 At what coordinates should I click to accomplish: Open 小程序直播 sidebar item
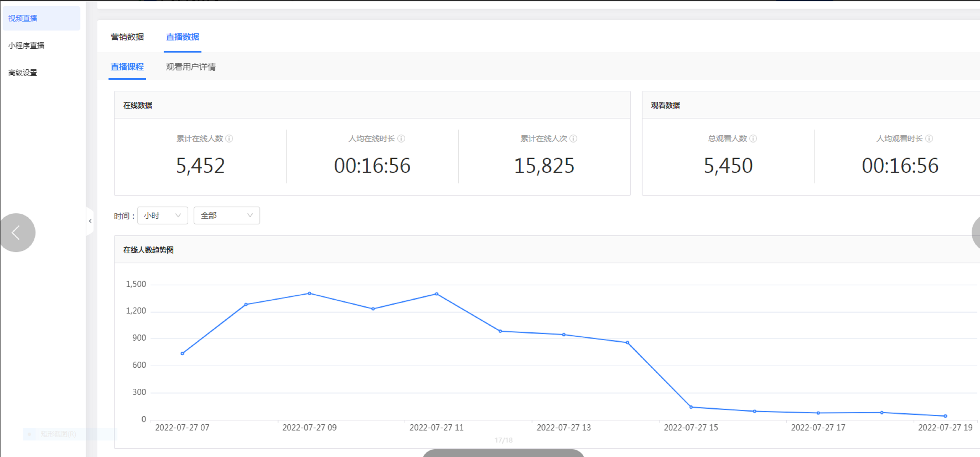[26, 46]
